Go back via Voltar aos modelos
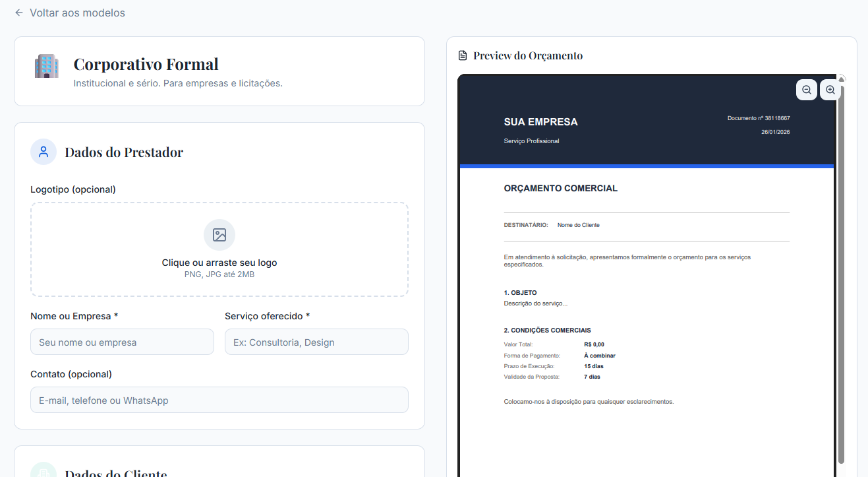The image size is (868, 477). [x=70, y=13]
